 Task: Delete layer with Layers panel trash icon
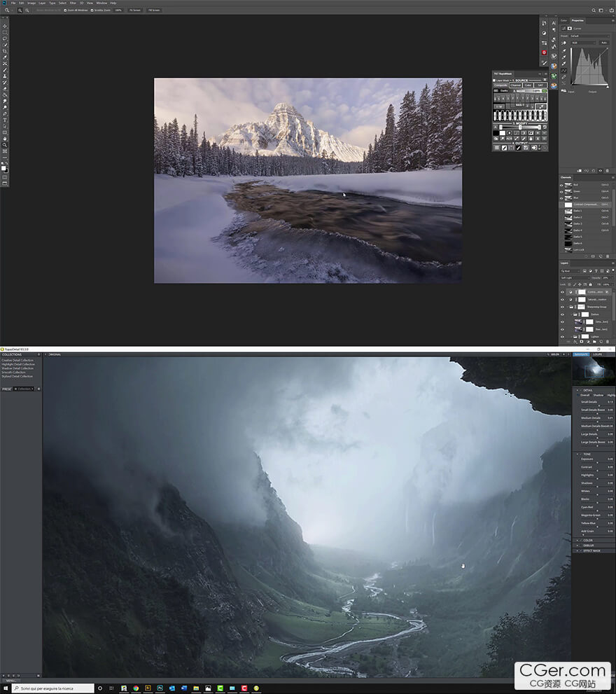[x=608, y=341]
